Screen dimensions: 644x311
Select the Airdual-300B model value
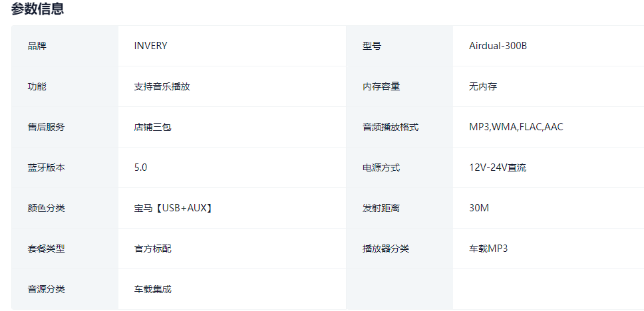498,46
